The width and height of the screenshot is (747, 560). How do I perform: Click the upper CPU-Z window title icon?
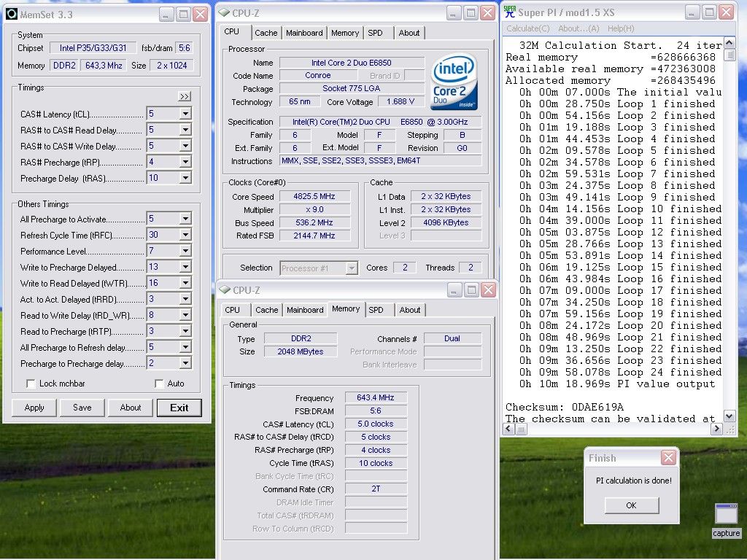(224, 13)
